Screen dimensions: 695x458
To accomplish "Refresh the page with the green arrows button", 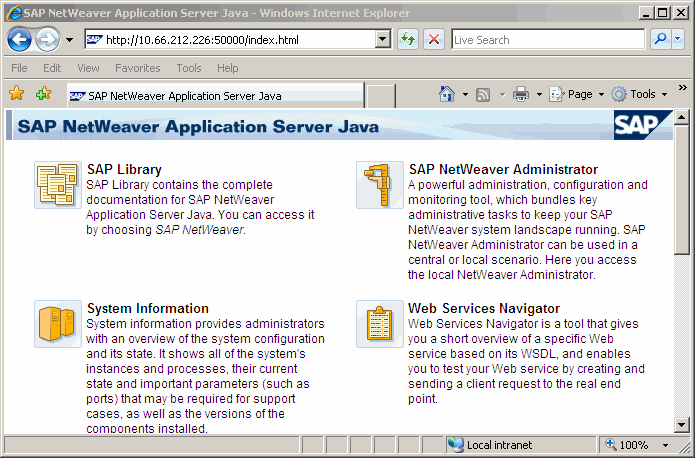I will (x=408, y=40).
